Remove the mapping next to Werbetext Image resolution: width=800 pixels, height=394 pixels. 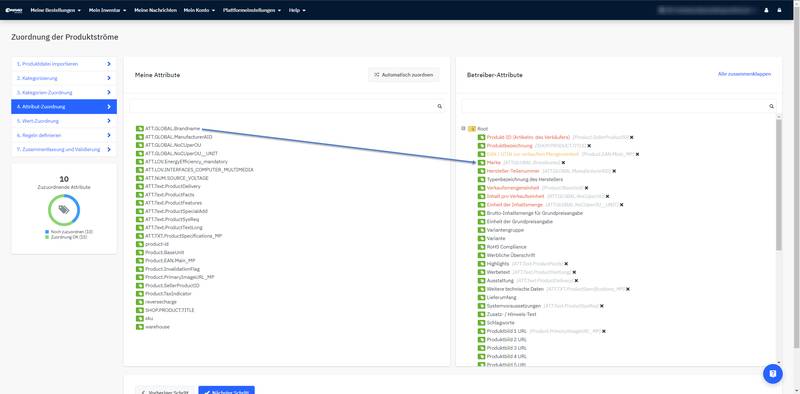(574, 273)
